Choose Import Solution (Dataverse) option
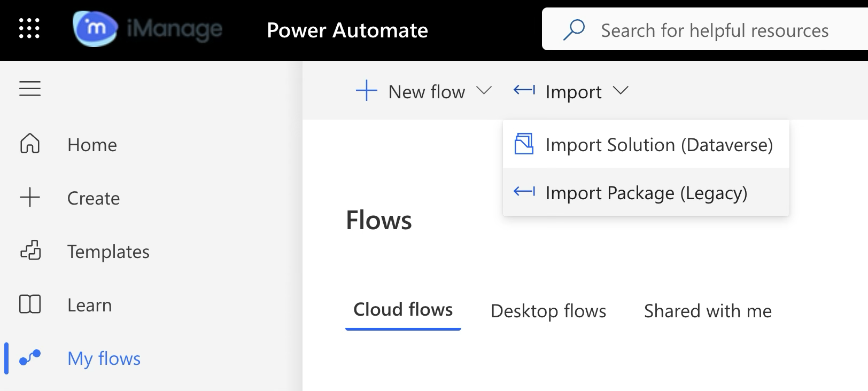Viewport: 868px width, 391px height. click(x=646, y=144)
